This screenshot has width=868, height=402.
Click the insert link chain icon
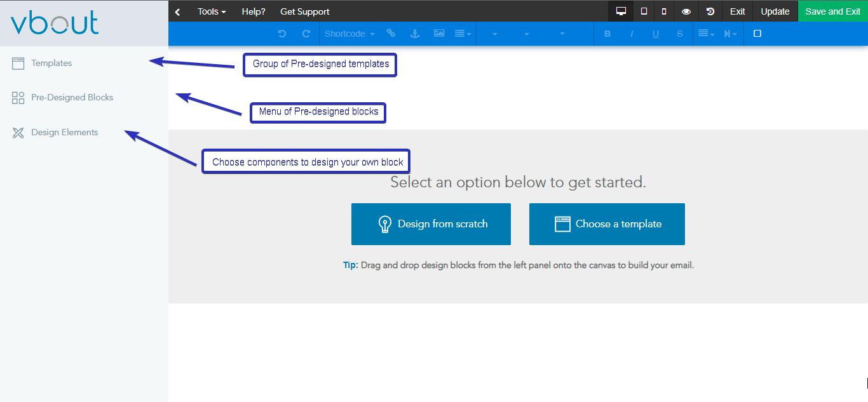[391, 34]
